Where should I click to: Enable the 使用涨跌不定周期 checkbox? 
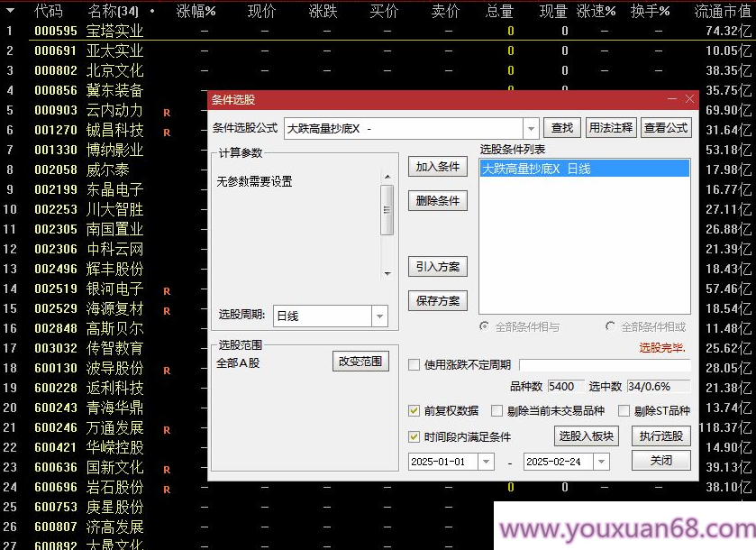click(414, 364)
